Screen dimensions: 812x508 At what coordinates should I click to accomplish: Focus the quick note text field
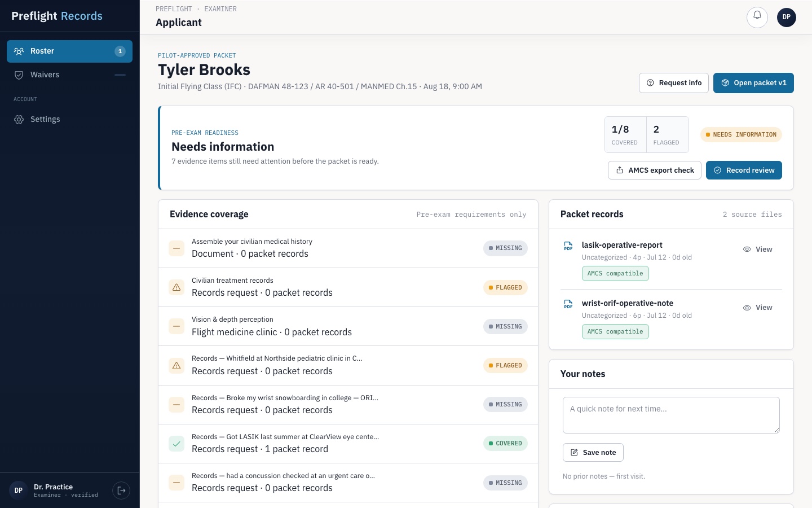click(671, 415)
